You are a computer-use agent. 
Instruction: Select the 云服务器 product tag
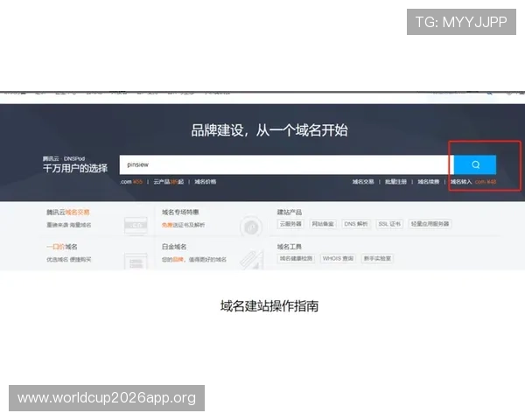(x=290, y=224)
